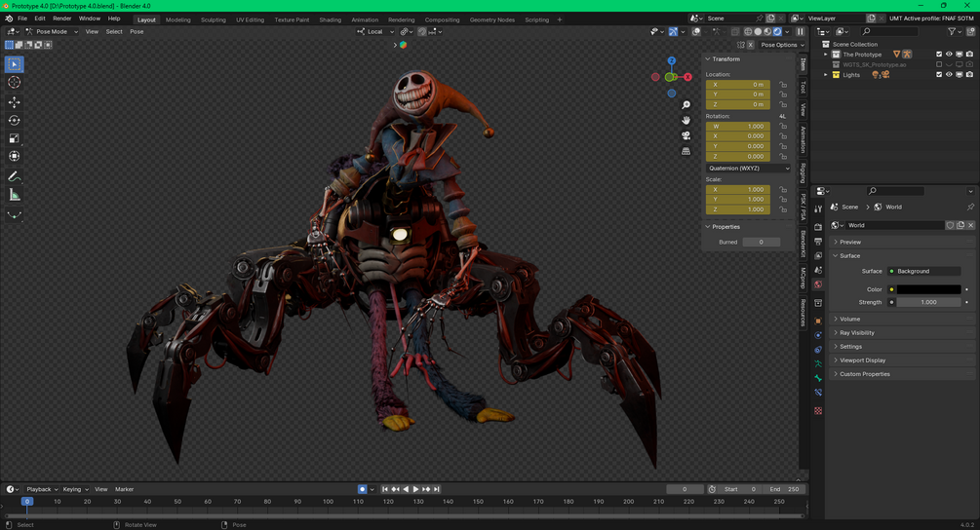980x530 pixels.
Task: Click the camera view icon in viewport
Action: click(686, 135)
